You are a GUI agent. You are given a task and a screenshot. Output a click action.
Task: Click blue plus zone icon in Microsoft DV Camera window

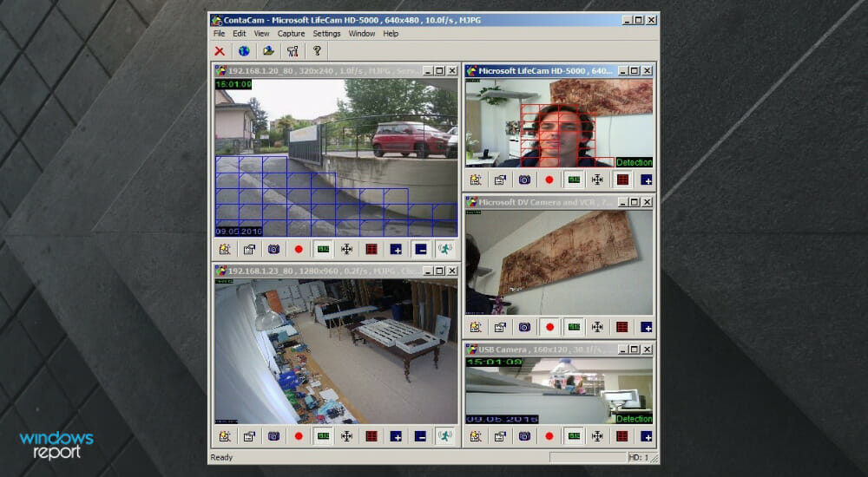point(646,327)
